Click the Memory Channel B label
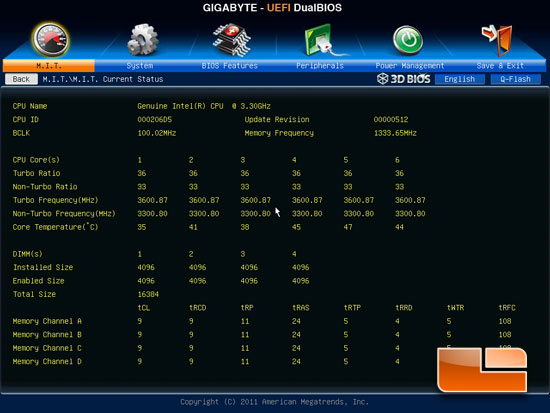The height and width of the screenshot is (413, 550). (47, 335)
